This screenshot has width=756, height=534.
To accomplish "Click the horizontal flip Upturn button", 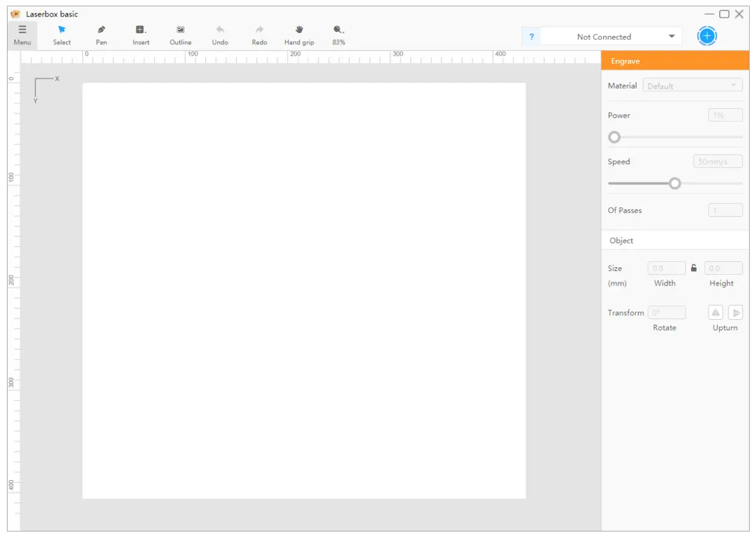I will [716, 312].
